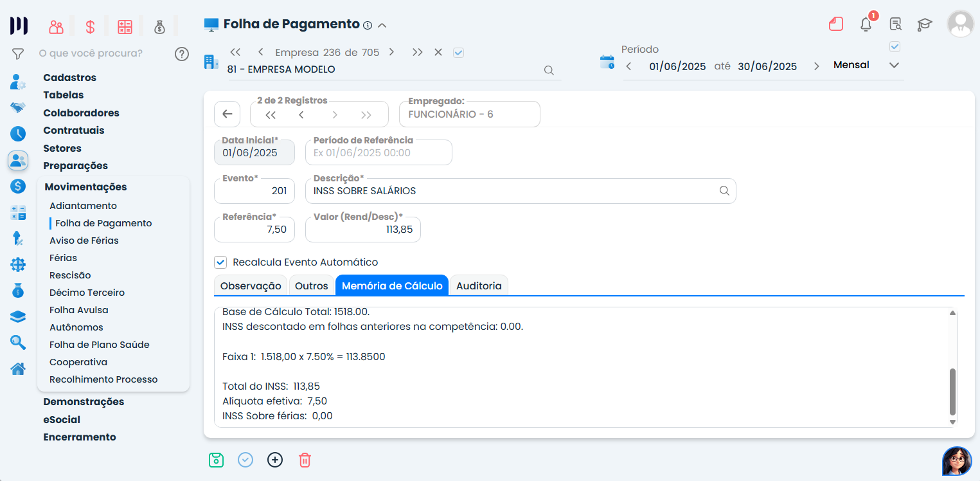This screenshot has width=980, height=481.
Task: Click the add new record plus icon
Action: pos(275,460)
